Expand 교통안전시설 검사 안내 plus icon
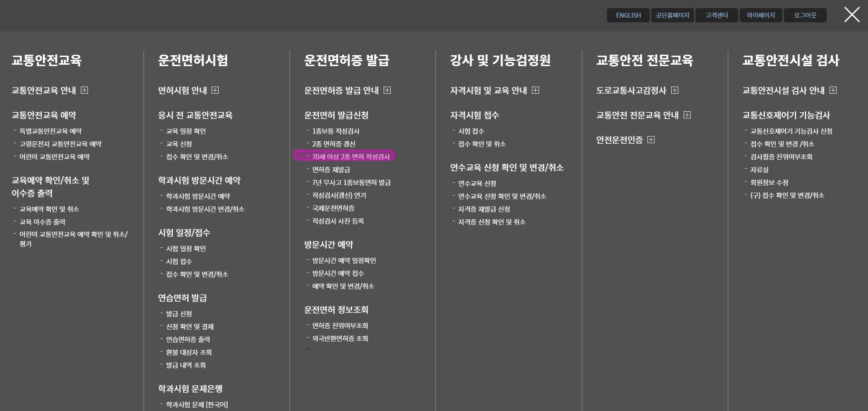This screenshot has height=411, width=868. (833, 90)
